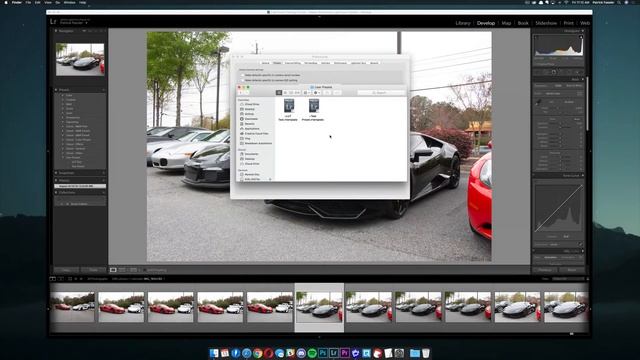640x360 pixels.
Task: Click the Finder edit tags button
Action: (x=337, y=93)
